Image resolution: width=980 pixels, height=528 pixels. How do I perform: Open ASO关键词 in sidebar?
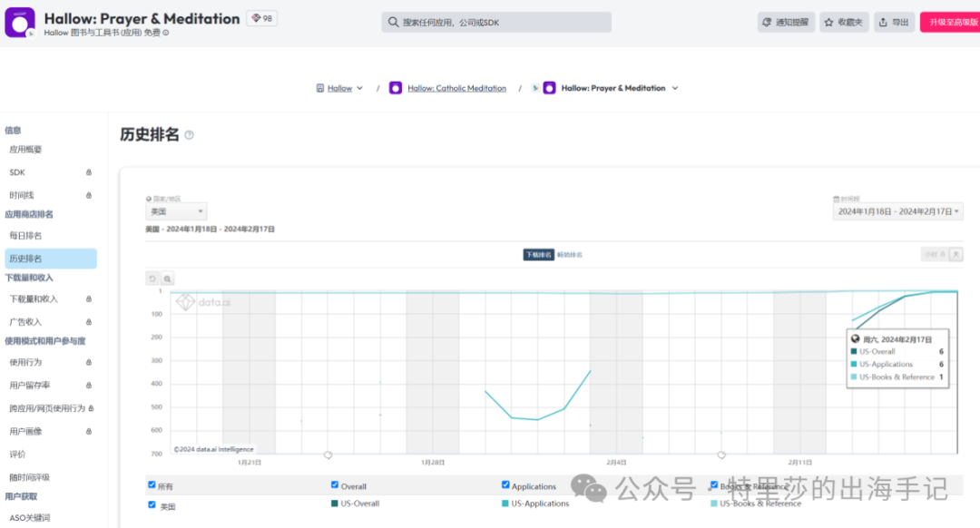29,518
